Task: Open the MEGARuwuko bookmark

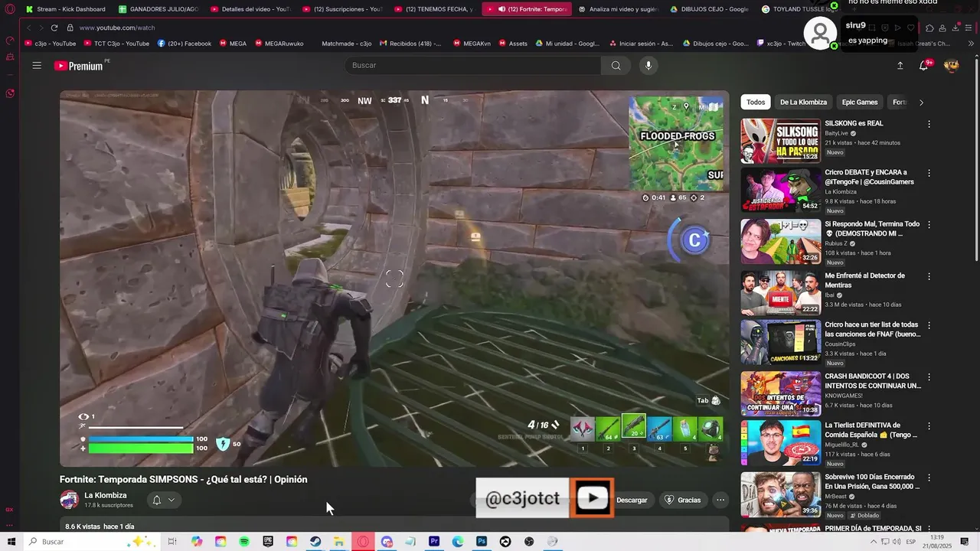Action: tap(279, 44)
